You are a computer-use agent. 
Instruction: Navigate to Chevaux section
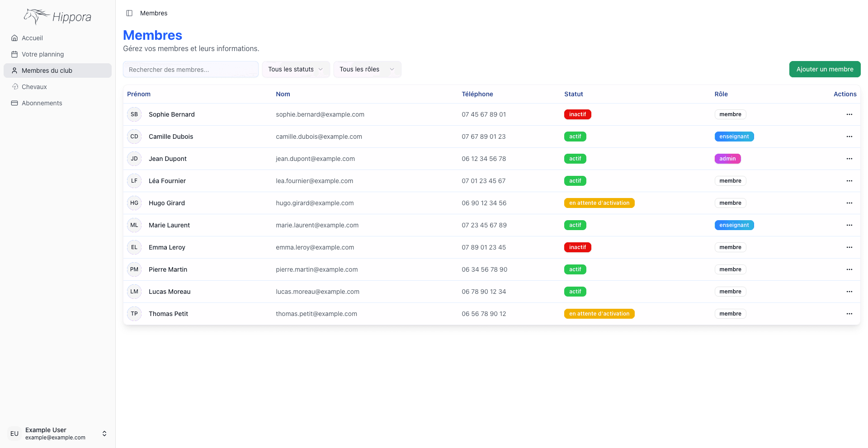point(34,87)
